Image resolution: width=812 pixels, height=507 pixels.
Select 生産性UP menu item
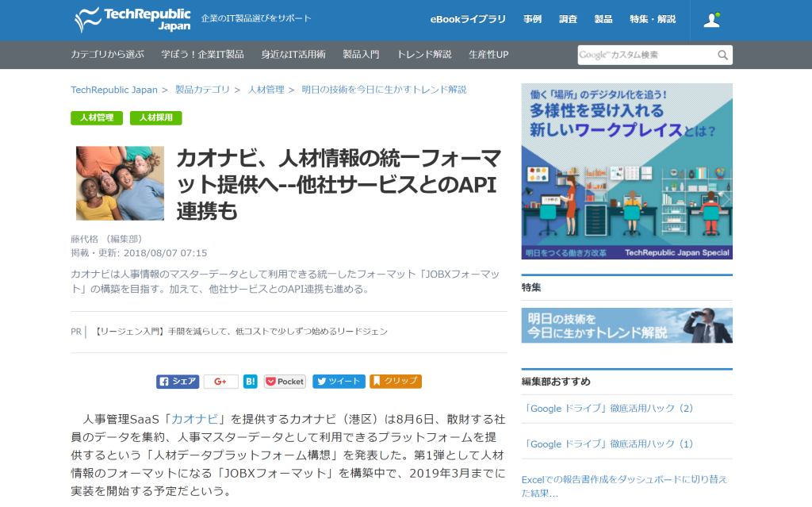(488, 55)
